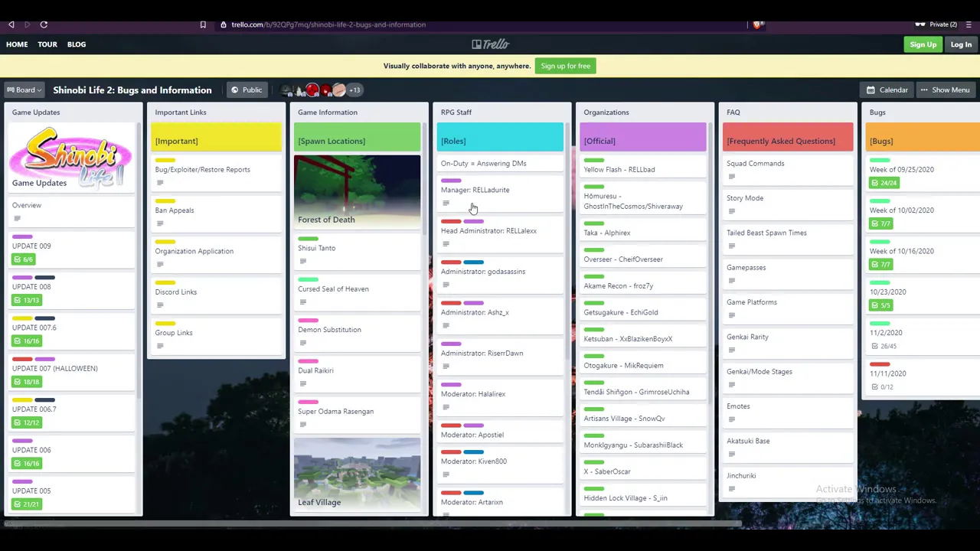Open the yellow [Important] card
This screenshot has height=551, width=980.
[x=216, y=138]
